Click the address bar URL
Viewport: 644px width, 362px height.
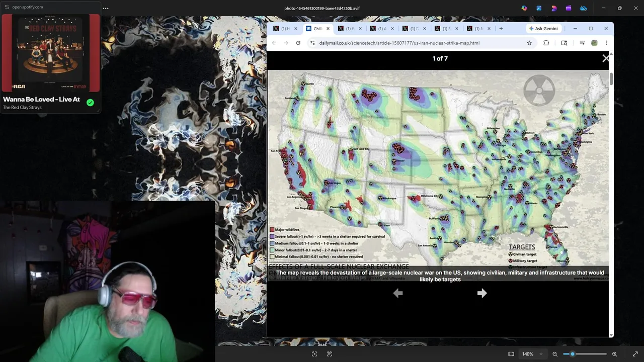[x=399, y=43]
